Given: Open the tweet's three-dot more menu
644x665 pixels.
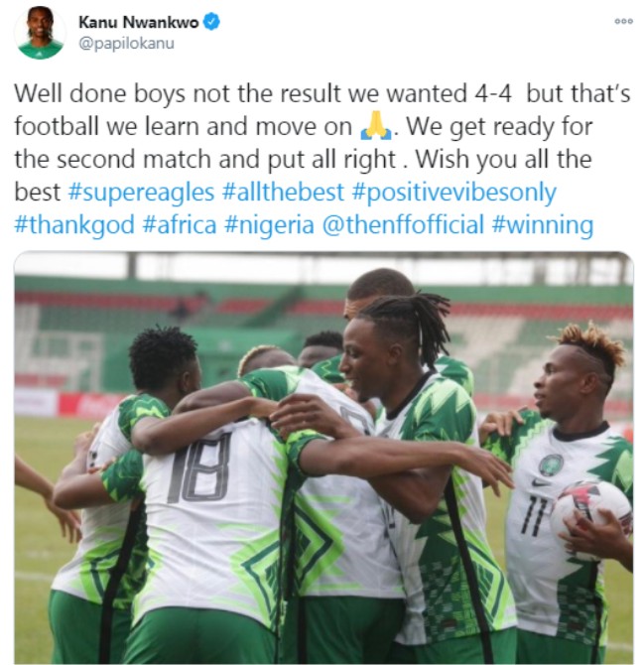Looking at the screenshot, I should [623, 21].
